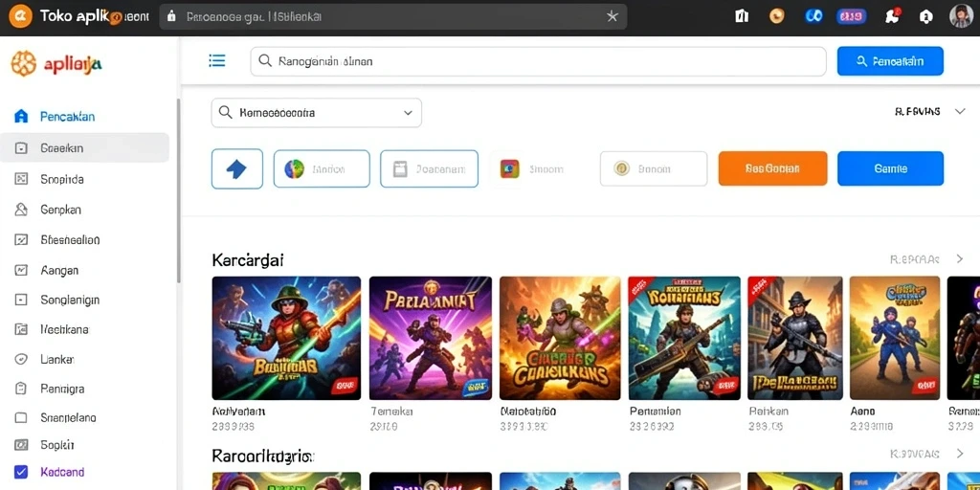Open the Raikan game thumbnail
The height and width of the screenshot is (490, 980).
click(795, 338)
